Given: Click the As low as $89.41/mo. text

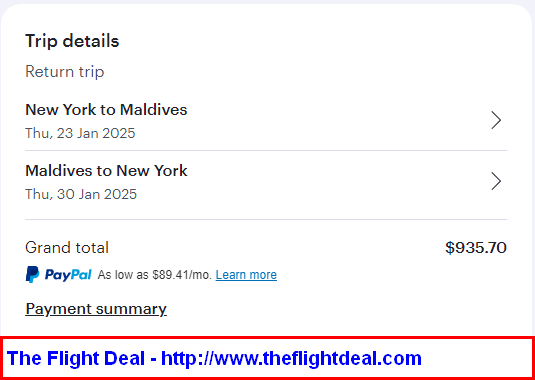Looking at the screenshot, I should coord(155,275).
